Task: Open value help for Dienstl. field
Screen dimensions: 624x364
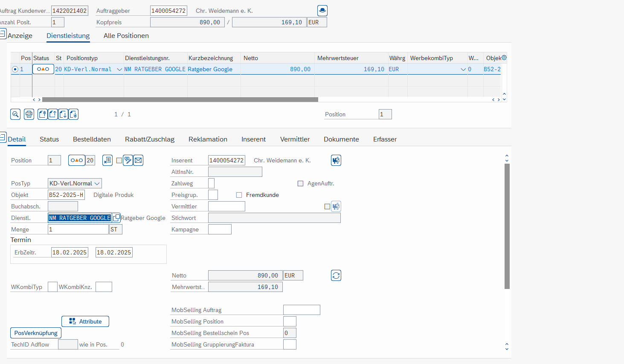Action: [116, 218]
